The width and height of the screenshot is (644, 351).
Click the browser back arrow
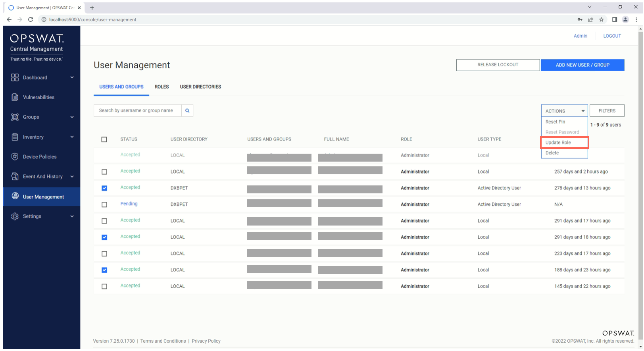pos(9,19)
